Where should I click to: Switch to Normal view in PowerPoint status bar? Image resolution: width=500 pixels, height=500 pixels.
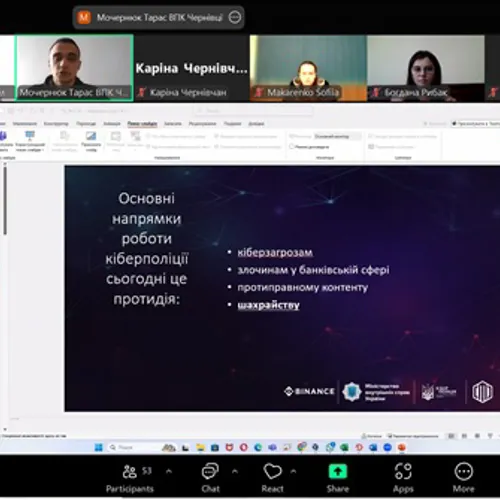point(451,436)
